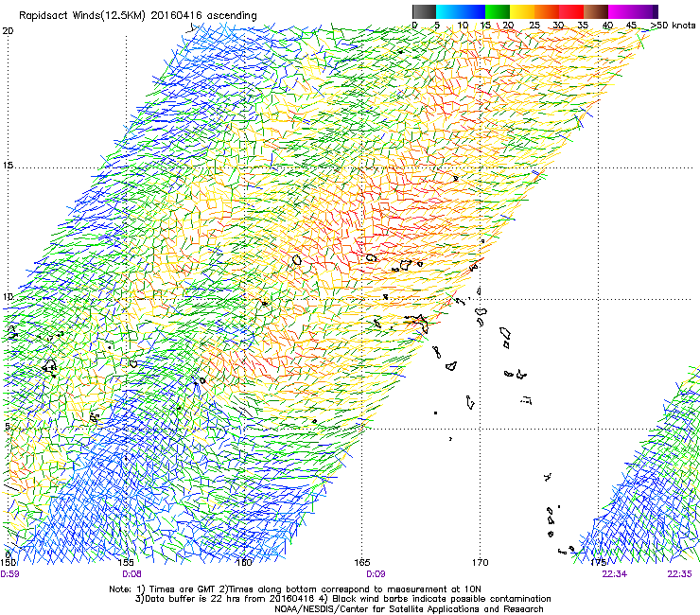This screenshot has width=700, height=615.
Task: Click the latitude '10' label on left axis
Action: pos(8,297)
